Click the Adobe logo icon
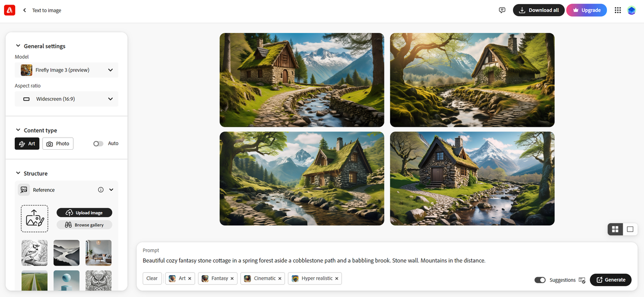Viewport: 644px width, 297px height. pyautogui.click(x=10, y=10)
